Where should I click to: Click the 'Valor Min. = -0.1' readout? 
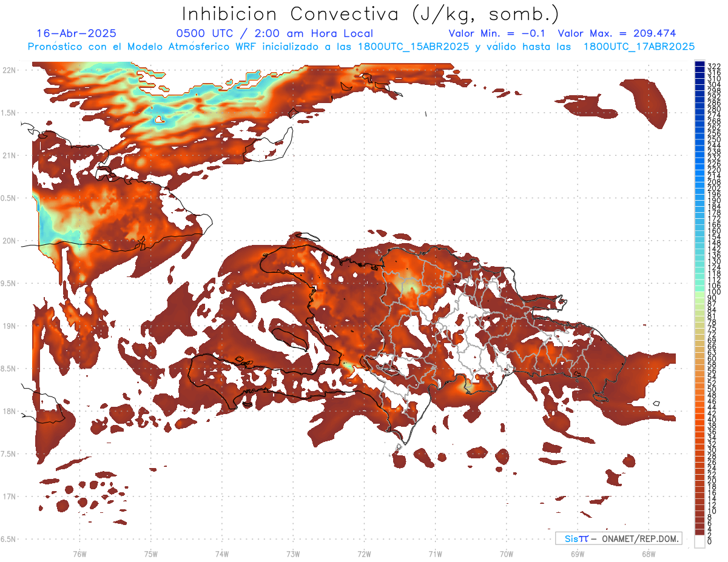(x=498, y=34)
